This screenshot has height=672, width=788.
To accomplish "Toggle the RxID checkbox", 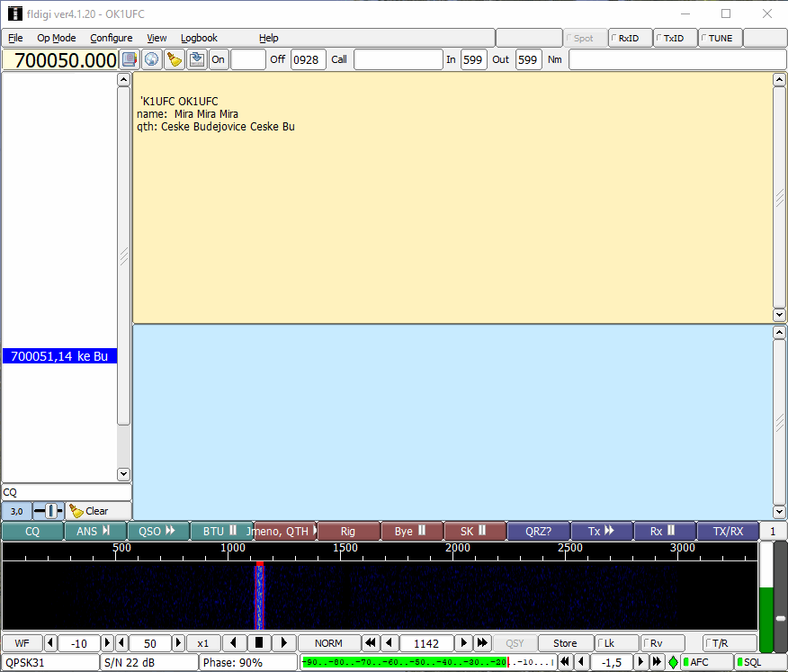I will [631, 38].
